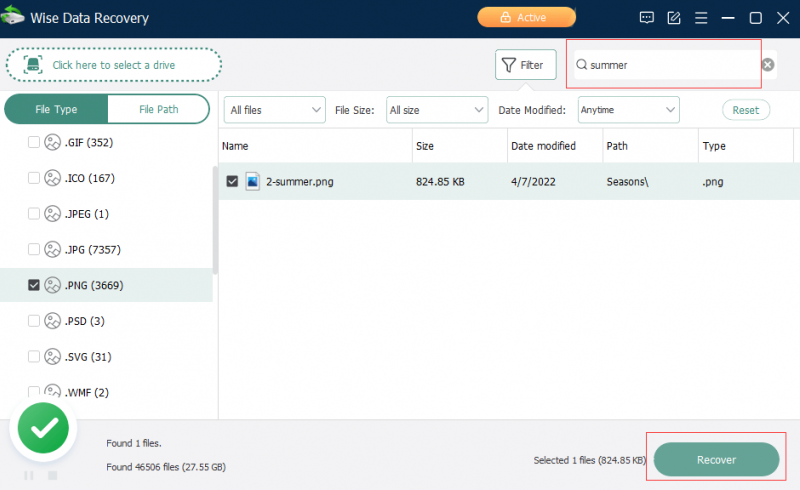800x490 pixels.
Task: Click the magnifier icon in search box
Action: pyautogui.click(x=581, y=65)
